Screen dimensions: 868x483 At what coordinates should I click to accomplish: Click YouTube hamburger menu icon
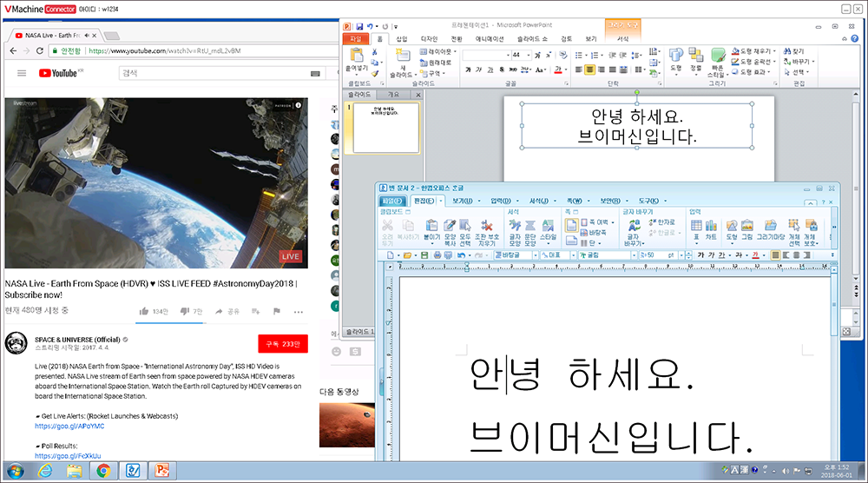(x=22, y=73)
